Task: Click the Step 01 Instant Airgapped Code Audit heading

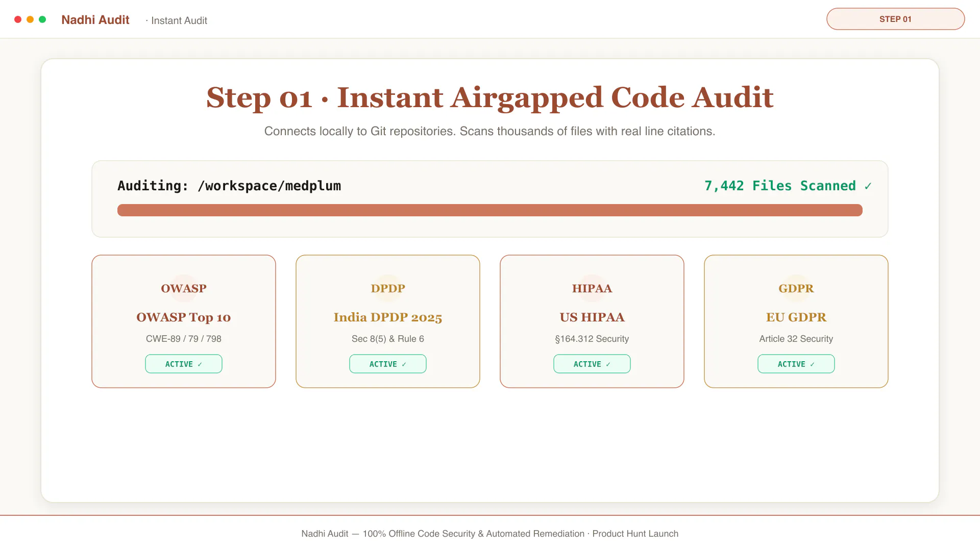Action: pyautogui.click(x=490, y=97)
